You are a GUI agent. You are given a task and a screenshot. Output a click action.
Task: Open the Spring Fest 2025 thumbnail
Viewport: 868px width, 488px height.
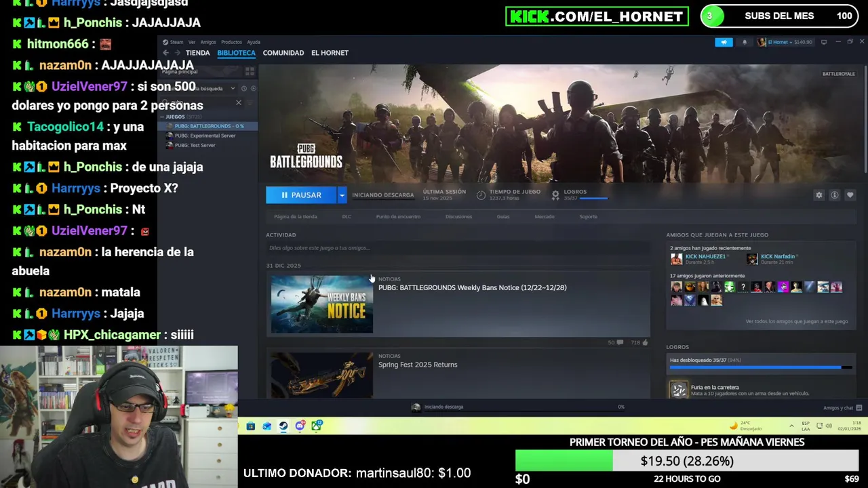pos(321,375)
